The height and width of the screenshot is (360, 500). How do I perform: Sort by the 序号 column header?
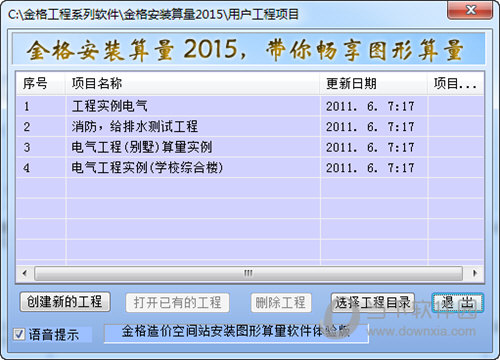coord(41,83)
